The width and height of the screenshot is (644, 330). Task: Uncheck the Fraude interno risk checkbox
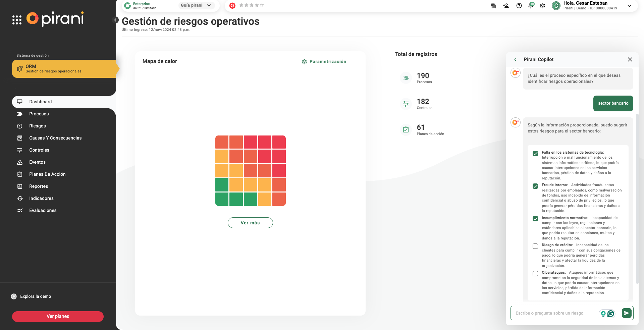[535, 186]
